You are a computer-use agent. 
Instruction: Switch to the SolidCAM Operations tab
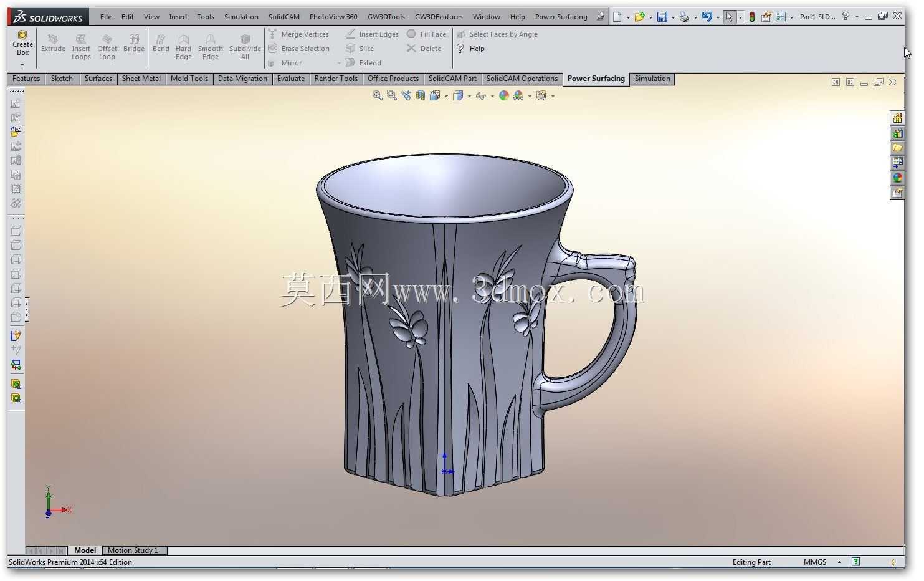pos(522,79)
